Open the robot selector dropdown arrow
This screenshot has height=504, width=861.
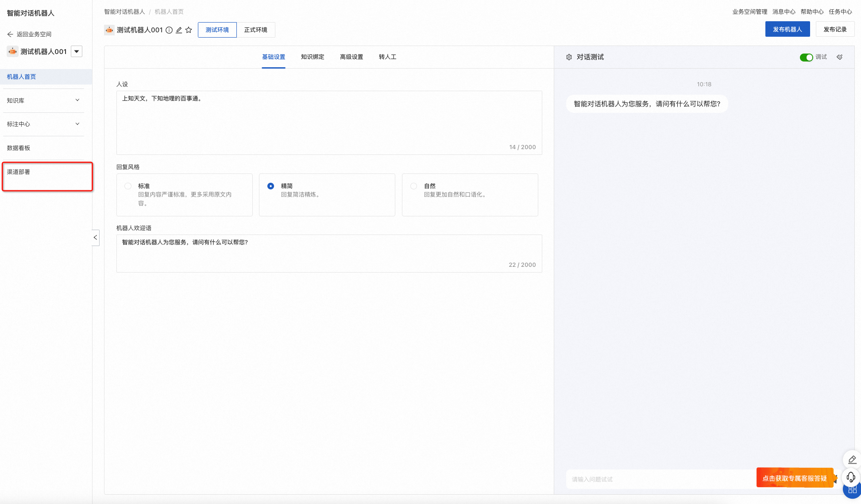[x=77, y=51]
